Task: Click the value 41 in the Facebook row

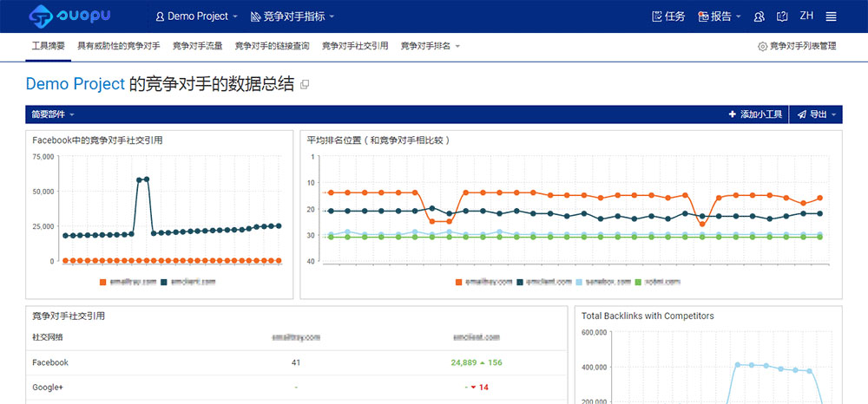Action: [296, 362]
